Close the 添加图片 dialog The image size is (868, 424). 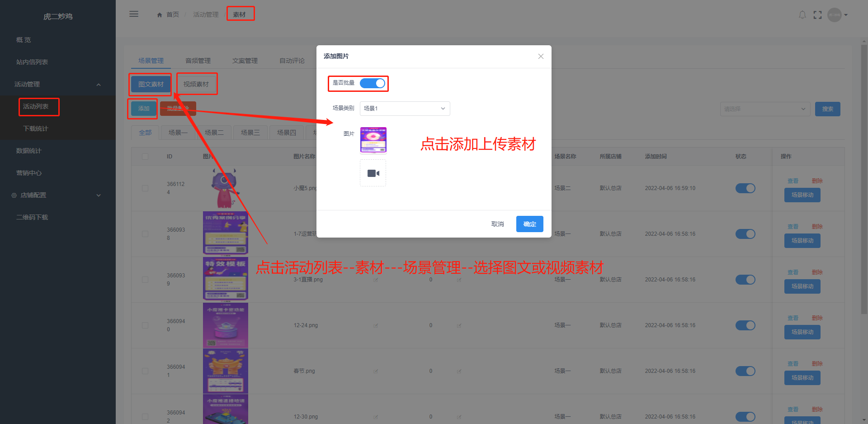coord(541,57)
